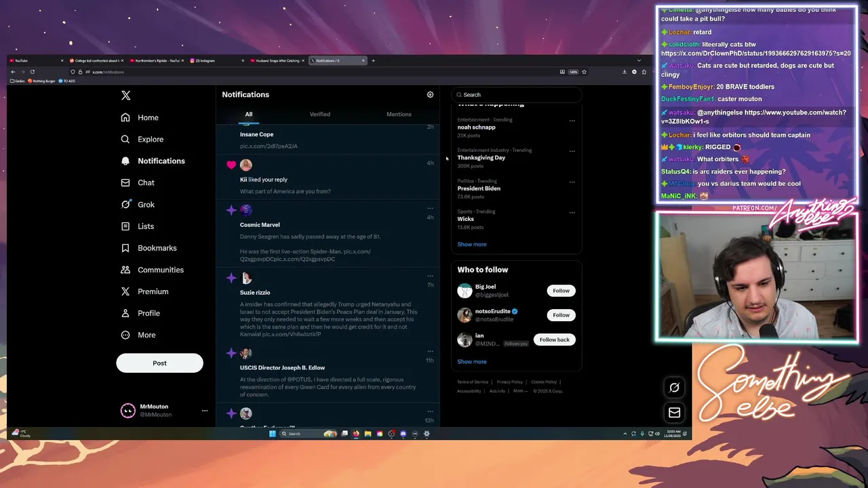
Task: Reload the current browser page
Action: 32,72
